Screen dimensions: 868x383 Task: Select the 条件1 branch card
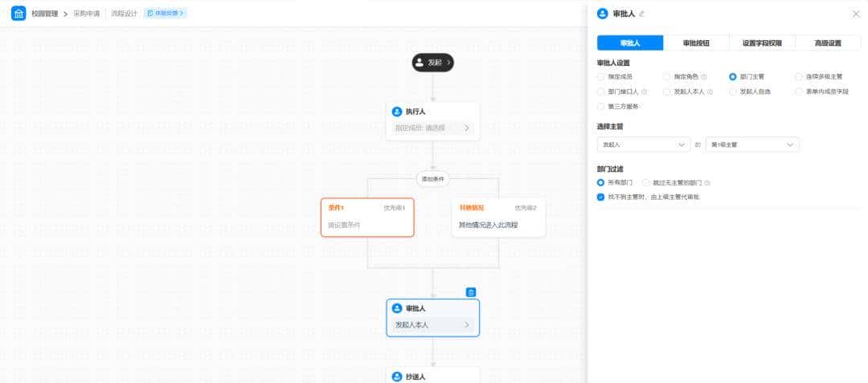click(367, 218)
